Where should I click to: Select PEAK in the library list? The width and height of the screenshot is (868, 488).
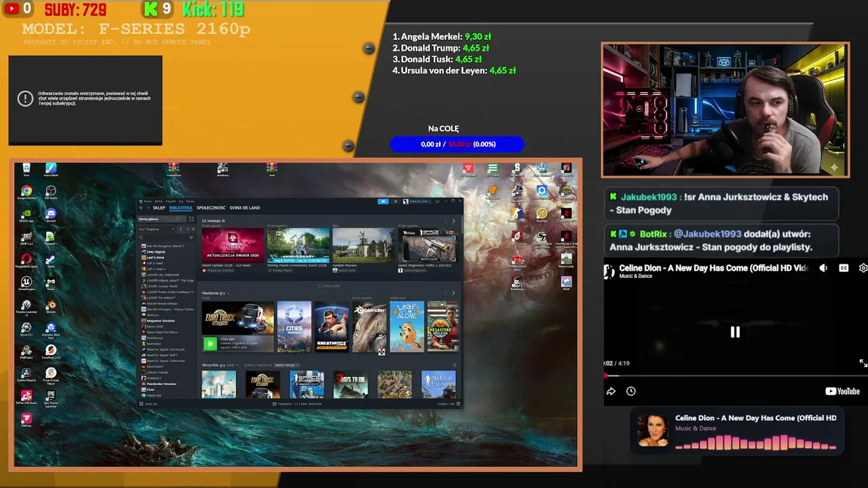point(150,390)
